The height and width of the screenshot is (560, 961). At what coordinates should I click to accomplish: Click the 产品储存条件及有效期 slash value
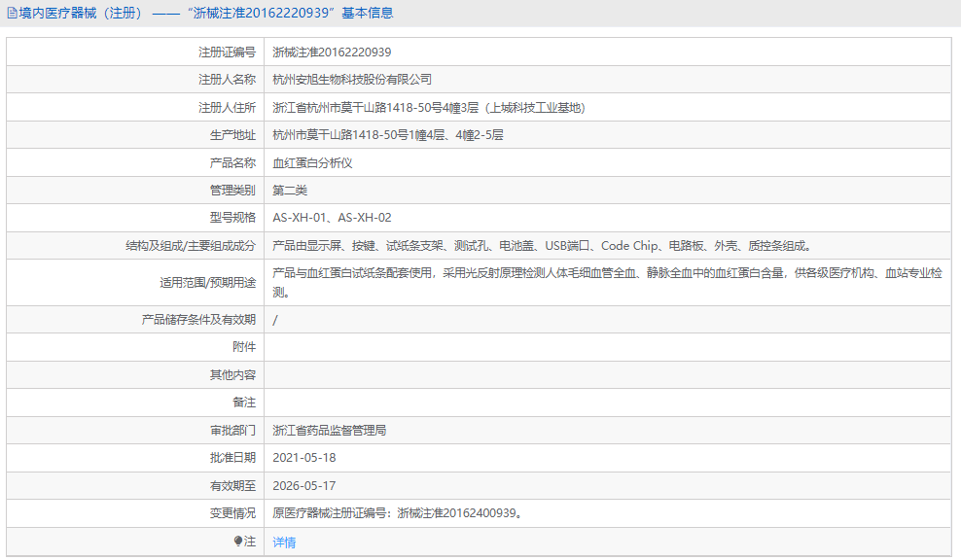click(x=275, y=319)
